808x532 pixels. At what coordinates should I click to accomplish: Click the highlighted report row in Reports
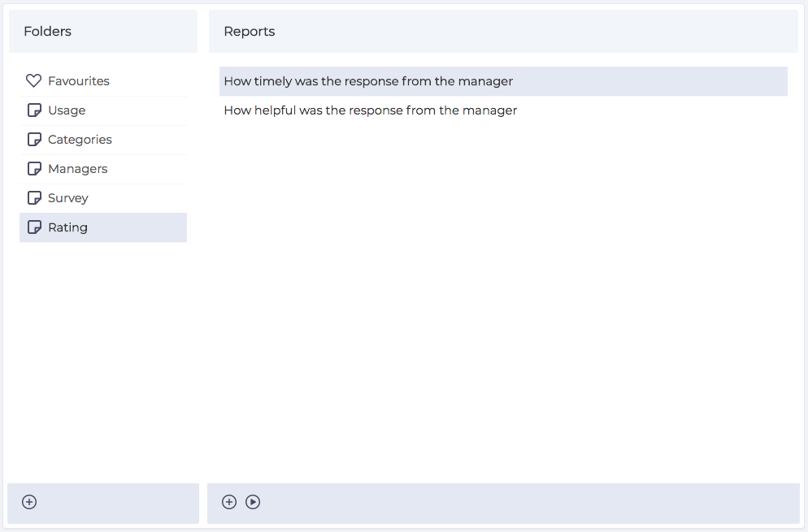click(x=502, y=81)
